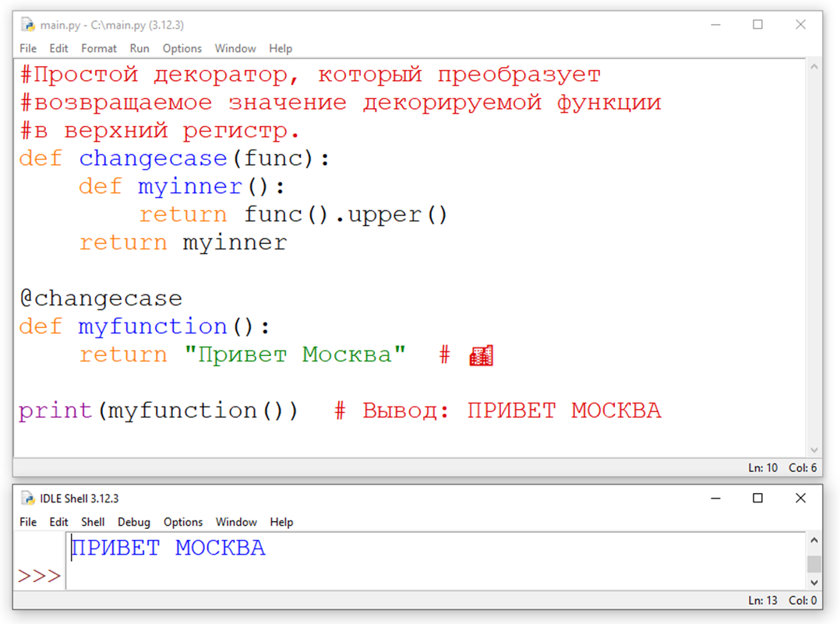Click 'return func().upper()' line
Screen dimensions: 840x624
pos(294,215)
